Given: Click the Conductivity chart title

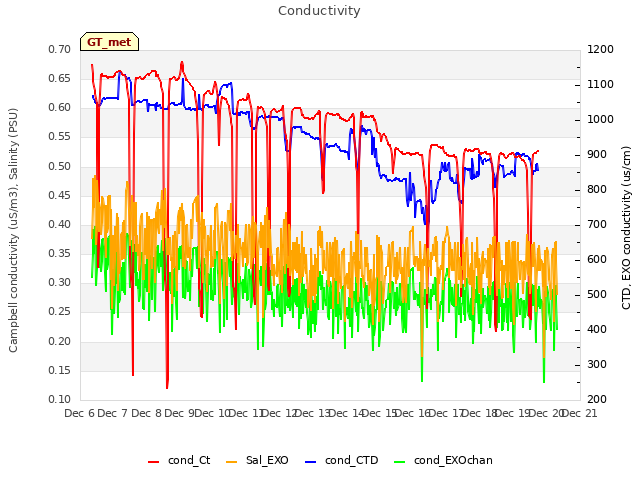Looking at the screenshot, I should (319, 11).
